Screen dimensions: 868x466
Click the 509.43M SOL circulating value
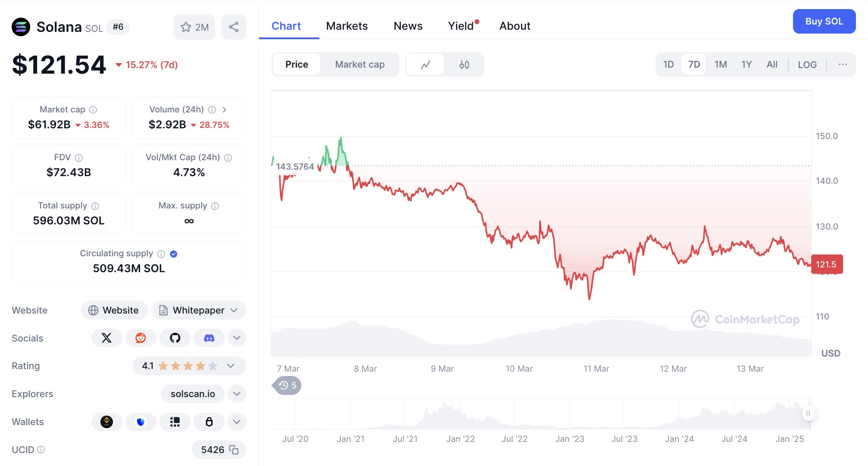click(129, 268)
